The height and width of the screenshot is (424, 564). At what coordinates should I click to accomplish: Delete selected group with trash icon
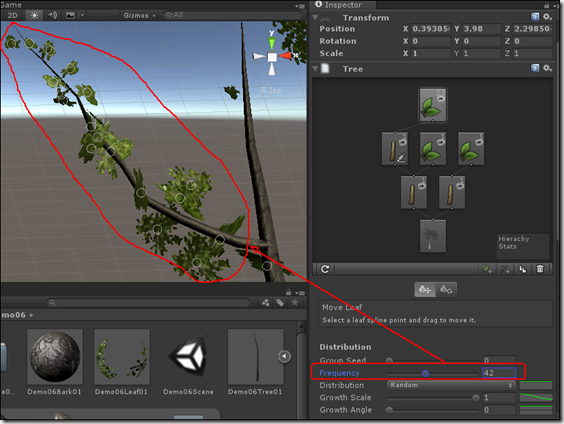(540, 269)
